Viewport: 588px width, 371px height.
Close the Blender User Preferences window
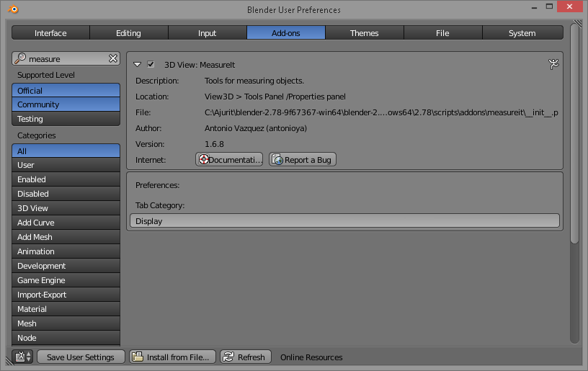pos(569,6)
